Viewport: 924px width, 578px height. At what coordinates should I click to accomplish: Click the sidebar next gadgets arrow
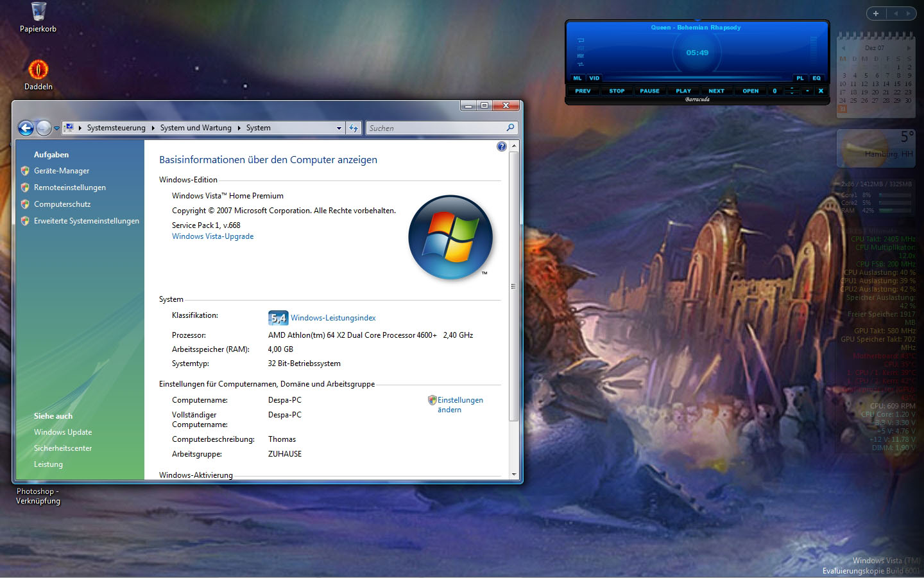[908, 13]
